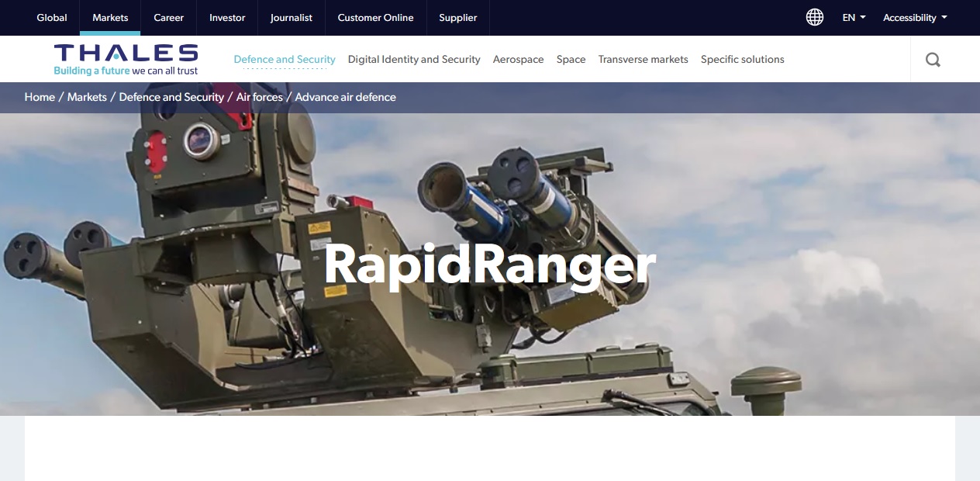980x481 pixels.
Task: Open the Investor section
Action: [x=227, y=18]
